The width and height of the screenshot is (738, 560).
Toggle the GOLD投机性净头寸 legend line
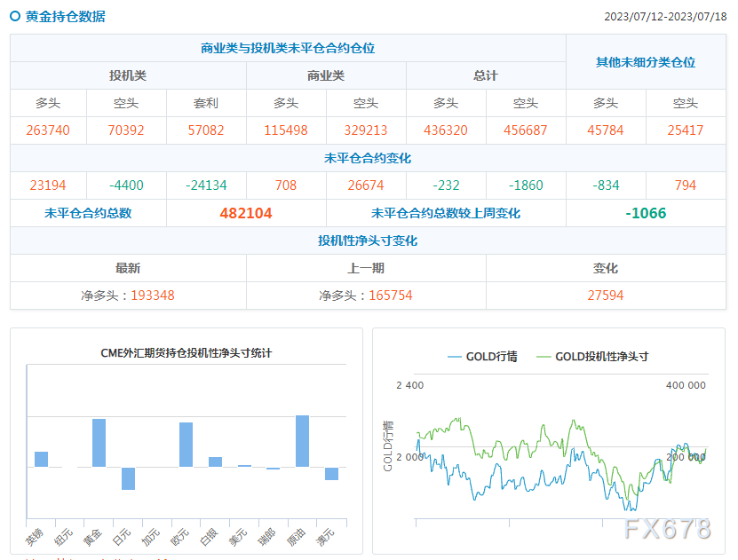pos(592,357)
